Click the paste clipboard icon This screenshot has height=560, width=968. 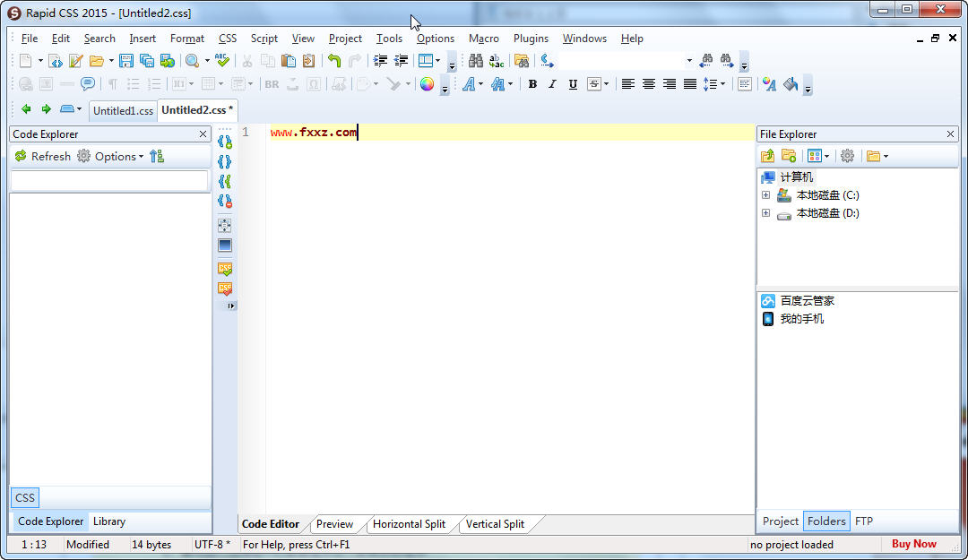(289, 61)
